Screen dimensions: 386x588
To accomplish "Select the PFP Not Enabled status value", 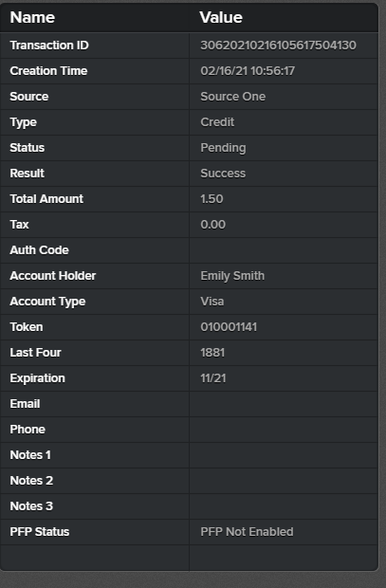I will tap(247, 532).
